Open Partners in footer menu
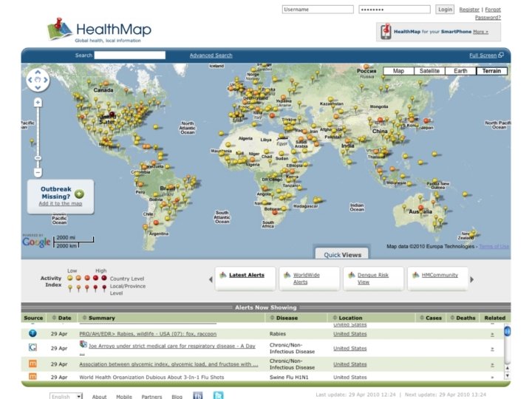The height and width of the screenshot is (399, 532). [x=151, y=396]
